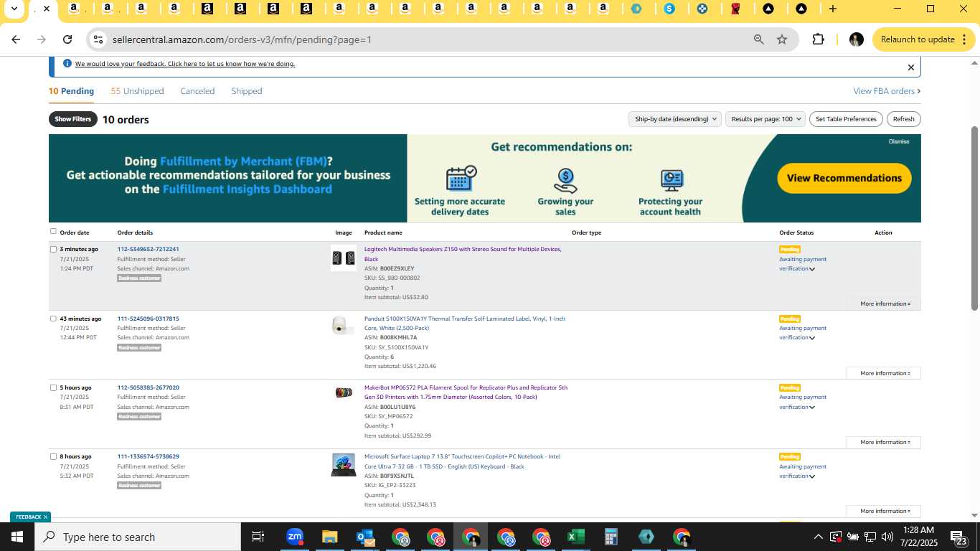Click the MakerBot filament spool thumbnail

pos(344,392)
